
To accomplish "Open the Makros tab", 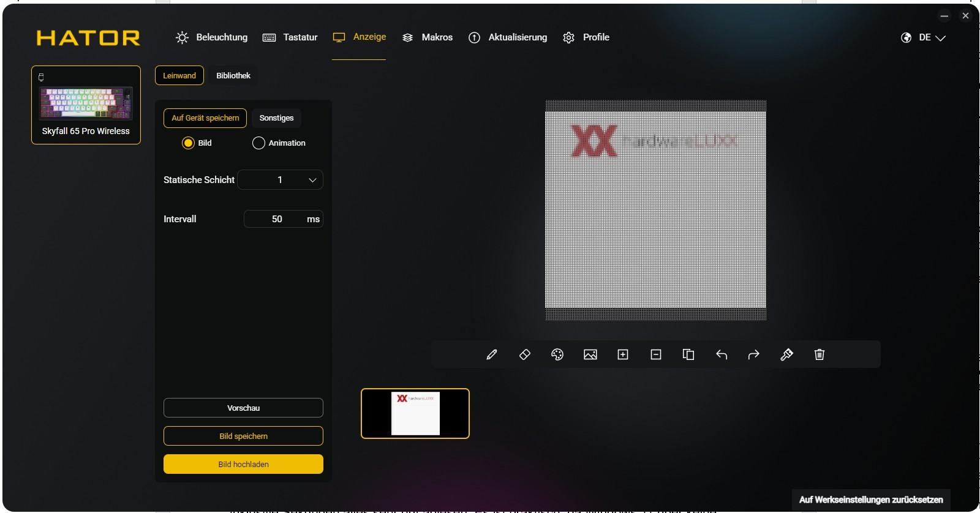I will click(428, 37).
